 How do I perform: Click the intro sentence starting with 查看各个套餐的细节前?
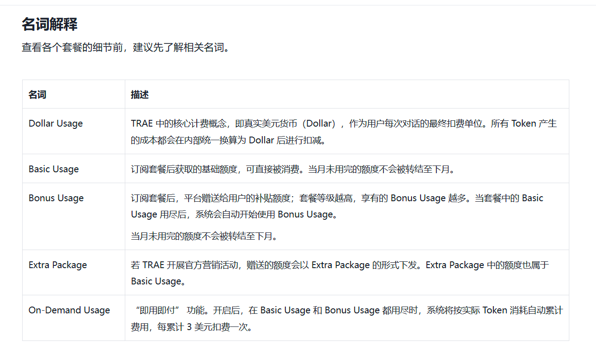click(126, 47)
